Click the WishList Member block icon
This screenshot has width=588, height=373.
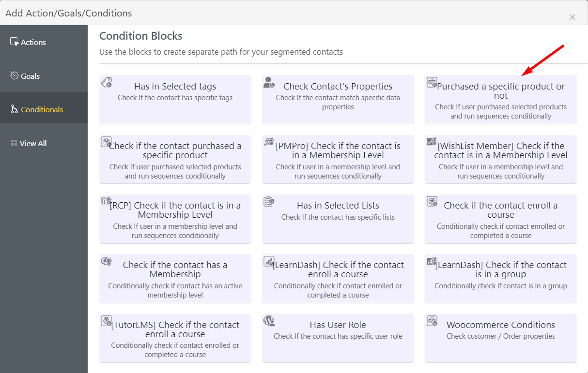tap(432, 142)
